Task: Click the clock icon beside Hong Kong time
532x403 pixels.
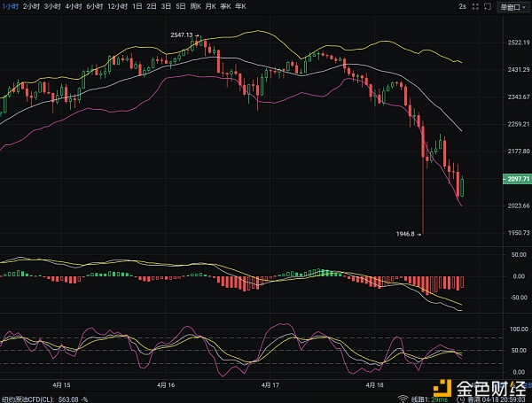Action: [461, 399]
